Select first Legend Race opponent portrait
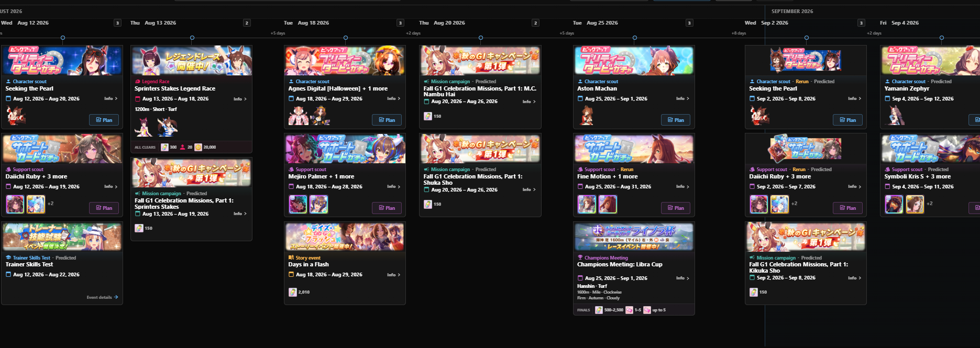Screen dimensions: 980x348 pyautogui.click(x=144, y=127)
